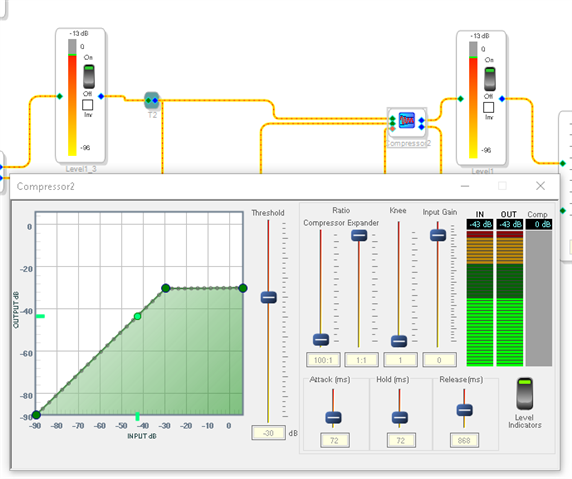Click the light green level point on curve

pos(138,316)
